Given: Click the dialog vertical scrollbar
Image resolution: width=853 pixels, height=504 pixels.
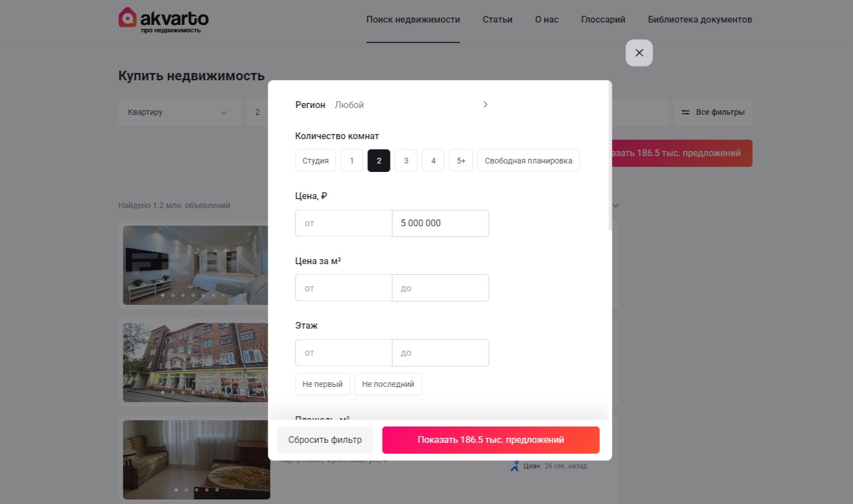Looking at the screenshot, I should [610, 156].
